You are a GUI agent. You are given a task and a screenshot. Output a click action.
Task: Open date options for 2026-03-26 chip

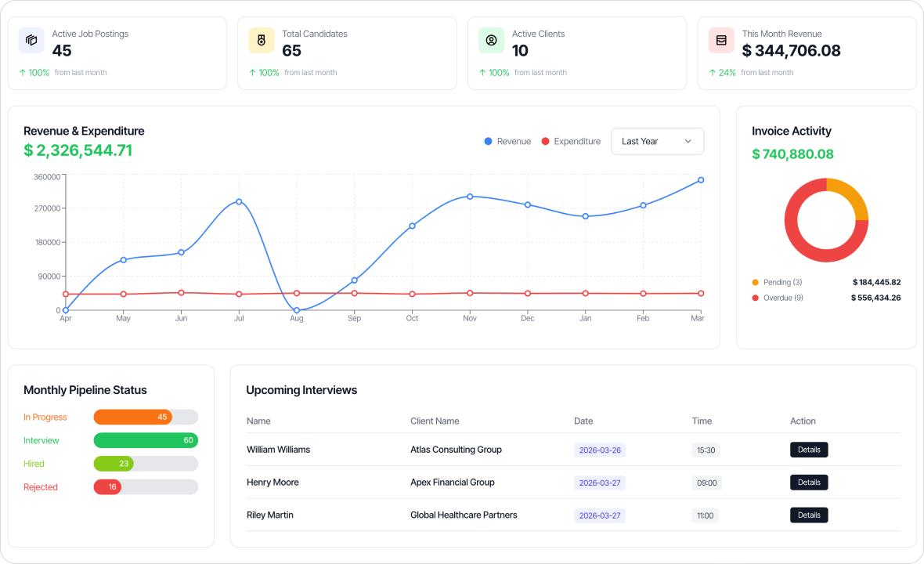click(x=599, y=450)
